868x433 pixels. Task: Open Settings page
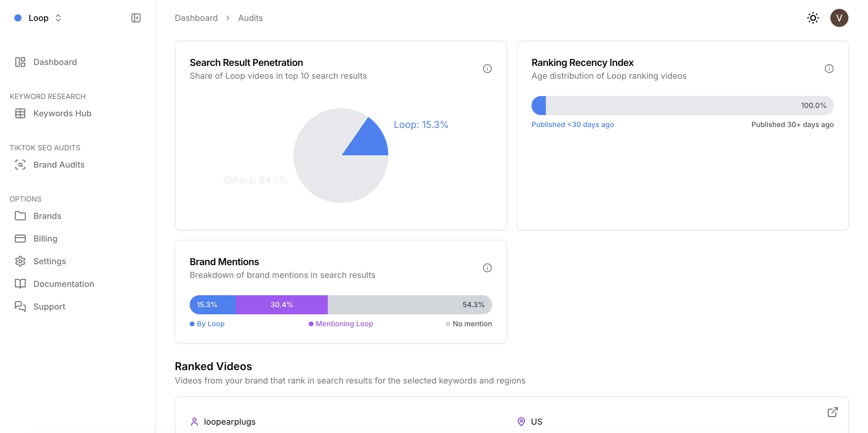pos(50,261)
